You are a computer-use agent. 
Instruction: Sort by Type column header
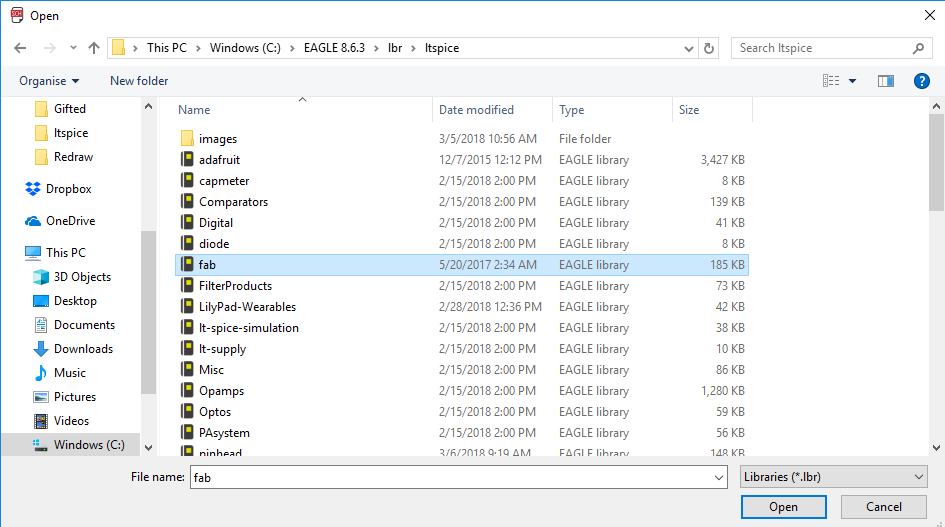[571, 110]
